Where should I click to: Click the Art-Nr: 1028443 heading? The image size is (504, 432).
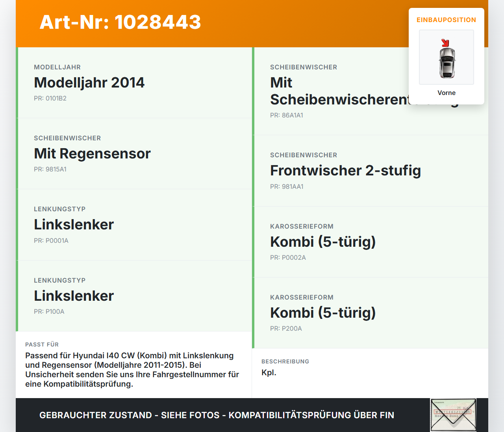click(120, 22)
